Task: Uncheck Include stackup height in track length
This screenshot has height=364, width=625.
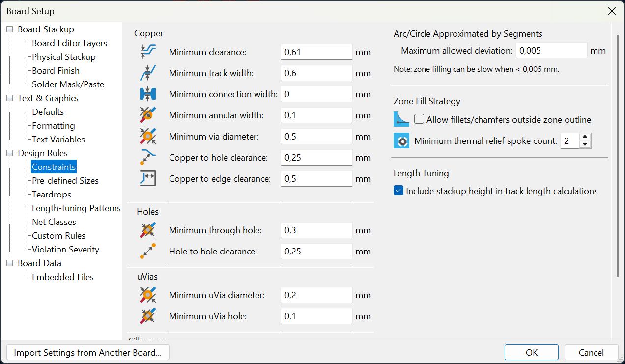Action: pos(398,191)
